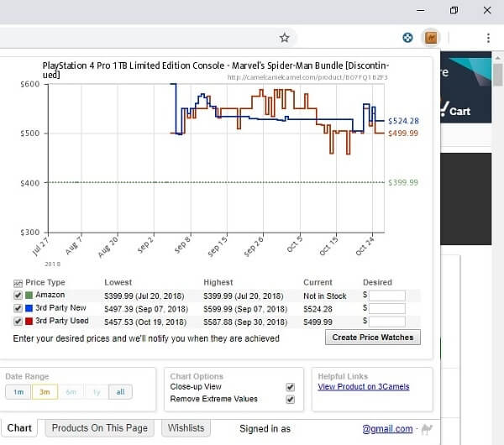504x445 pixels.
Task: Click the @gmail.com account link
Action: (x=387, y=428)
